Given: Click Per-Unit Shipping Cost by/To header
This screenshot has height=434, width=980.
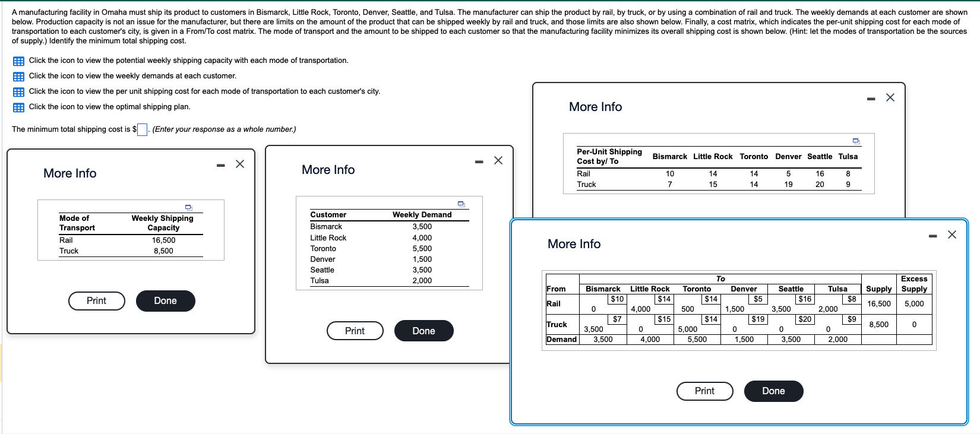Looking at the screenshot, I should [609, 157].
